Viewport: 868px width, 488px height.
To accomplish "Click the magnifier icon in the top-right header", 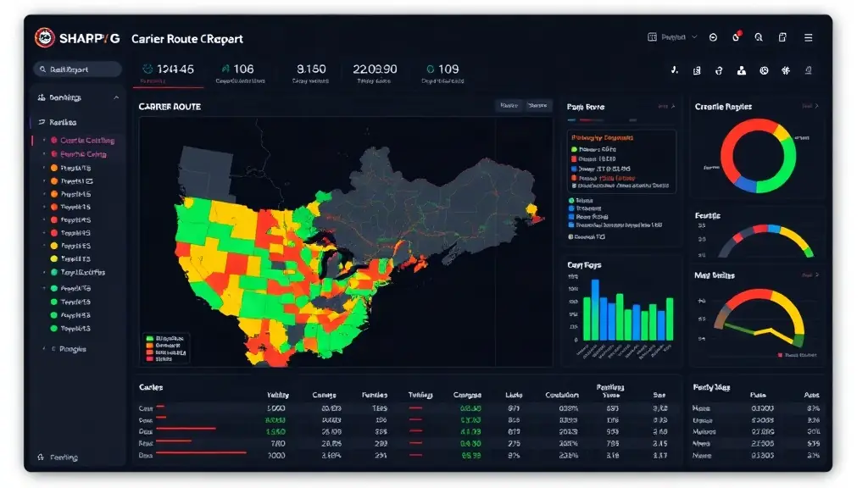I will 759,37.
